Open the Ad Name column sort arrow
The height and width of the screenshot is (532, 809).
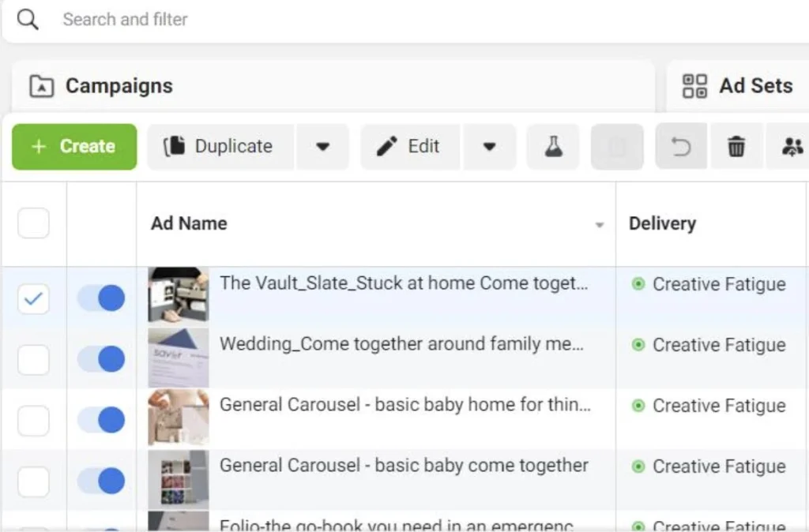click(x=600, y=226)
